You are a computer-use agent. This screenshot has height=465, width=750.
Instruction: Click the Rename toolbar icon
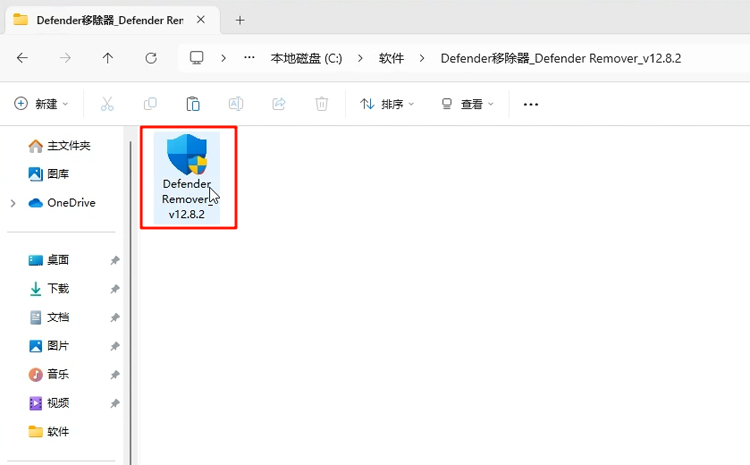[236, 104]
